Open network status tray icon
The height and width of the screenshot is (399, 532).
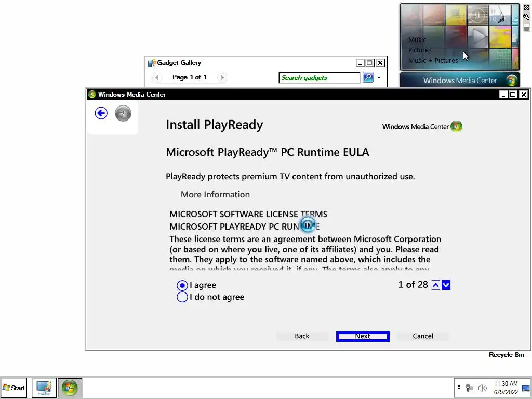point(470,388)
